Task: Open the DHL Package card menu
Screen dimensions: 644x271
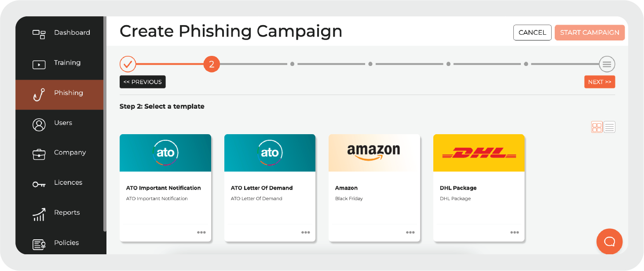Action: pyautogui.click(x=515, y=232)
